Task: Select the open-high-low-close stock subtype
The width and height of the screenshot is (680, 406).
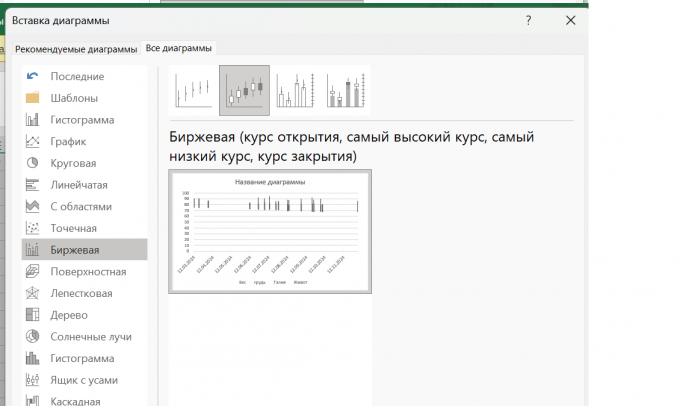Action: click(x=245, y=91)
